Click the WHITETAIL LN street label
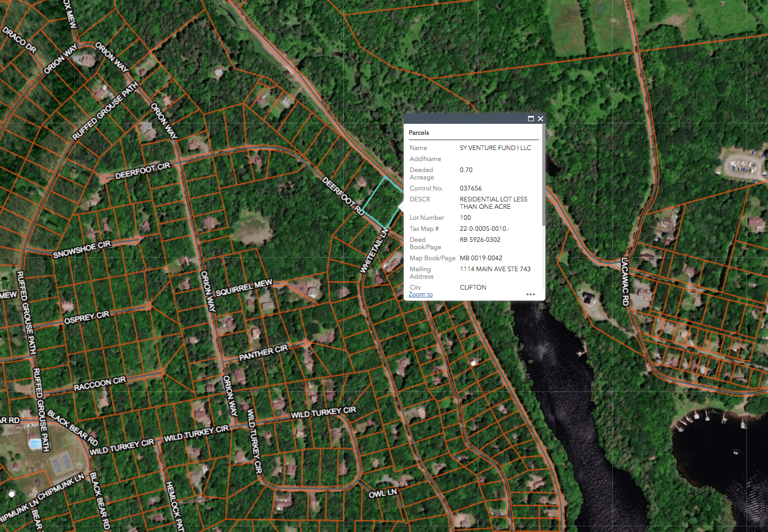The width and height of the screenshot is (768, 532). (x=374, y=251)
